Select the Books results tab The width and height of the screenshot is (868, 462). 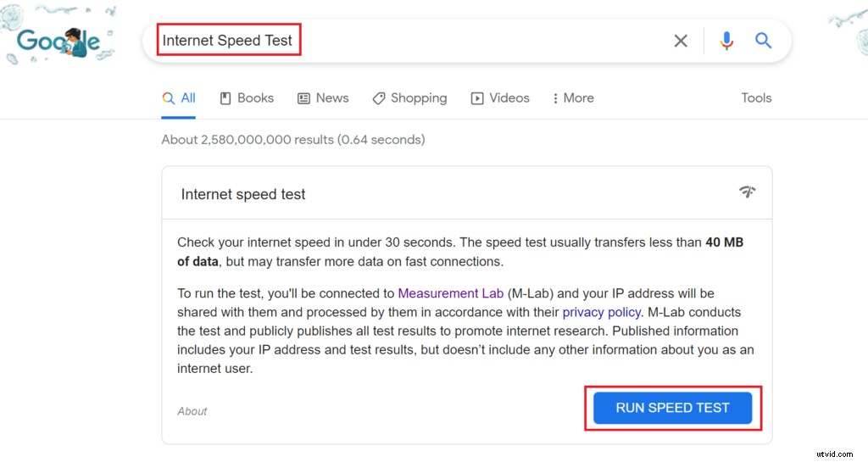pyautogui.click(x=247, y=98)
